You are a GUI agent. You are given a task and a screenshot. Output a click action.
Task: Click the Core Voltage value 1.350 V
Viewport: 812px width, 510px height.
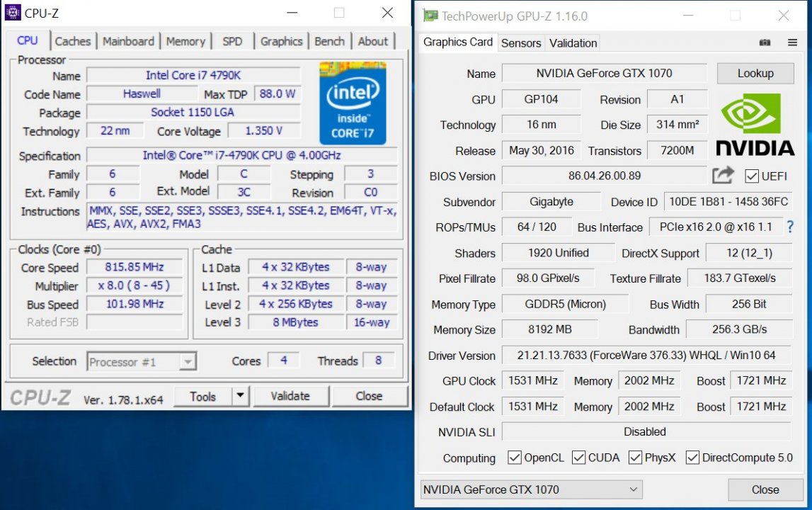tap(263, 130)
